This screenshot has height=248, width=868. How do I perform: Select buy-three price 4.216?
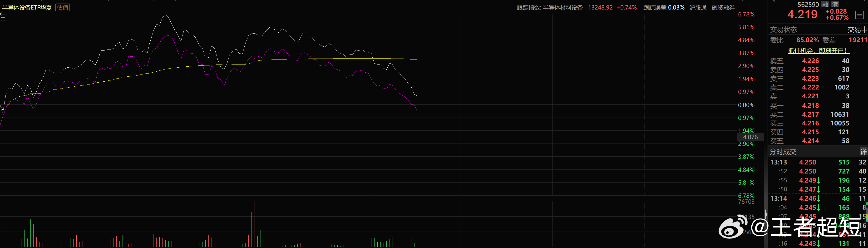[810, 123]
